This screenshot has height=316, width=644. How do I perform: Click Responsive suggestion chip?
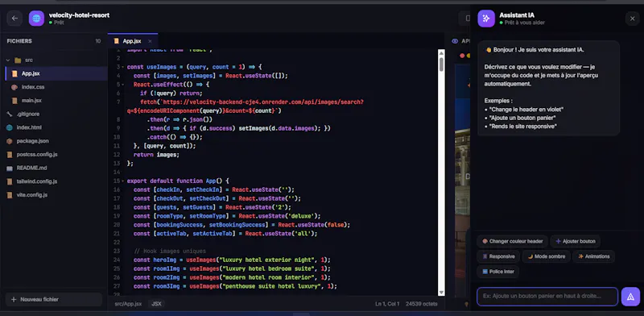click(x=498, y=256)
